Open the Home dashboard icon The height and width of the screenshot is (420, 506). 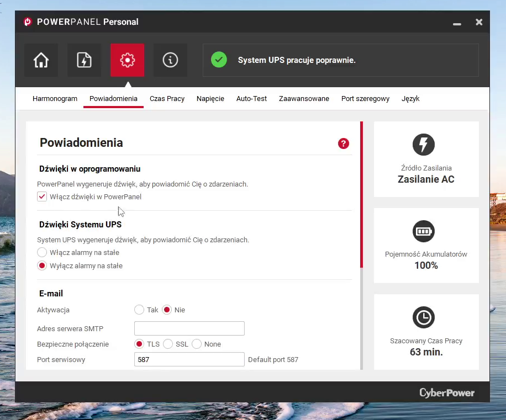(41, 60)
